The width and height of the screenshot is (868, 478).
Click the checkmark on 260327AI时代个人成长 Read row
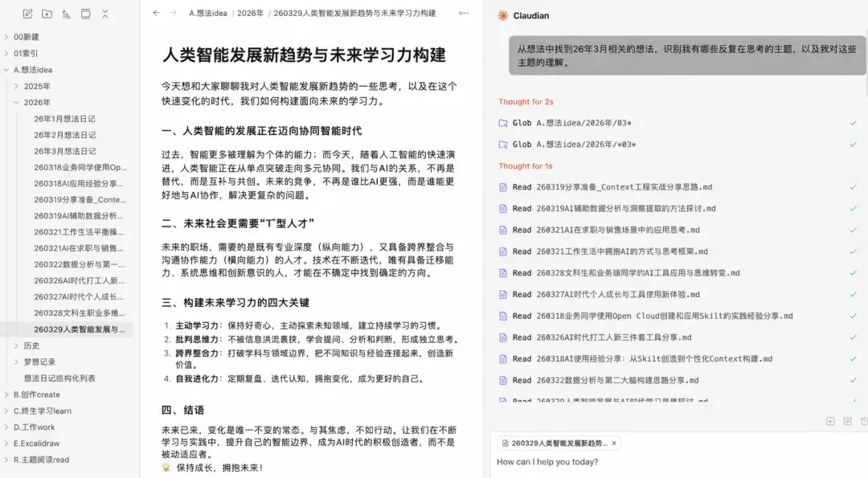pos(853,294)
